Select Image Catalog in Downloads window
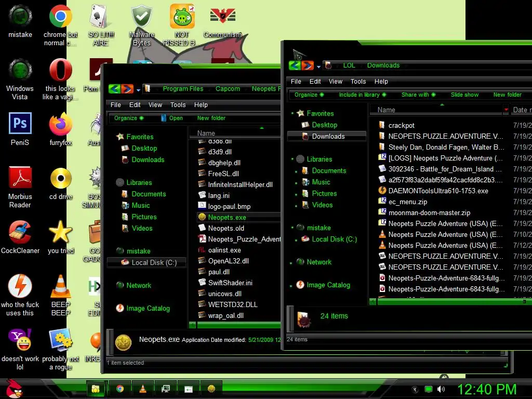This screenshot has height=399, width=532. (x=323, y=285)
